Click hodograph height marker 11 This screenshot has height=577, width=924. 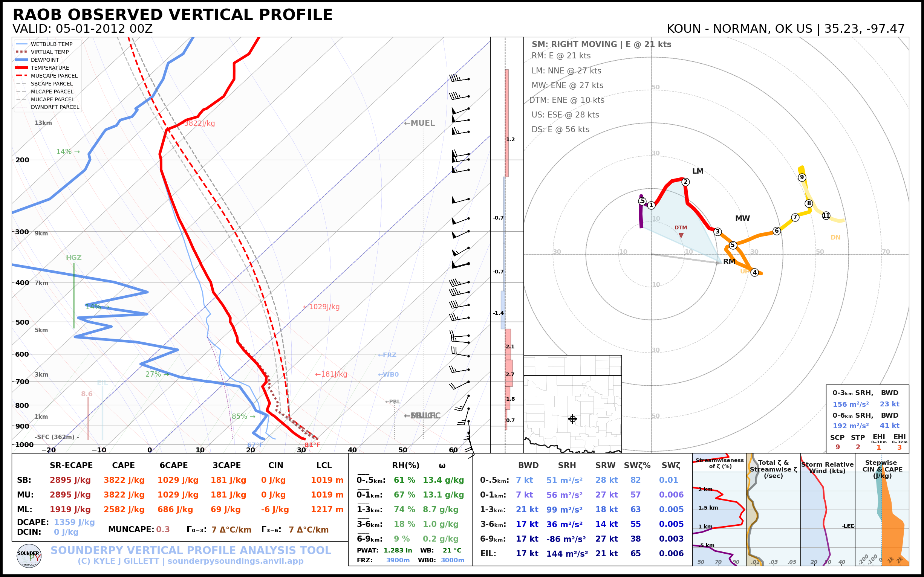pos(826,215)
